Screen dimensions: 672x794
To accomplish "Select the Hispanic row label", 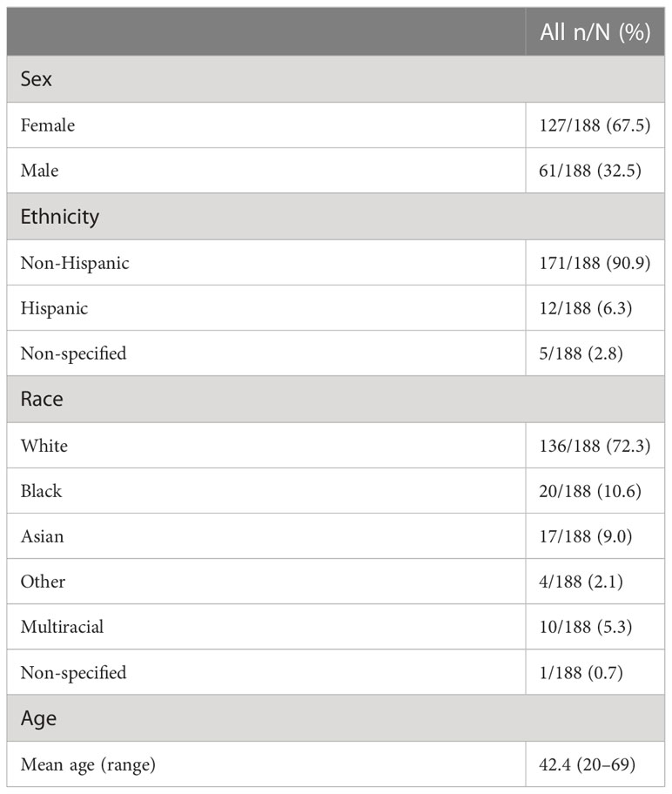I will click(x=54, y=308).
